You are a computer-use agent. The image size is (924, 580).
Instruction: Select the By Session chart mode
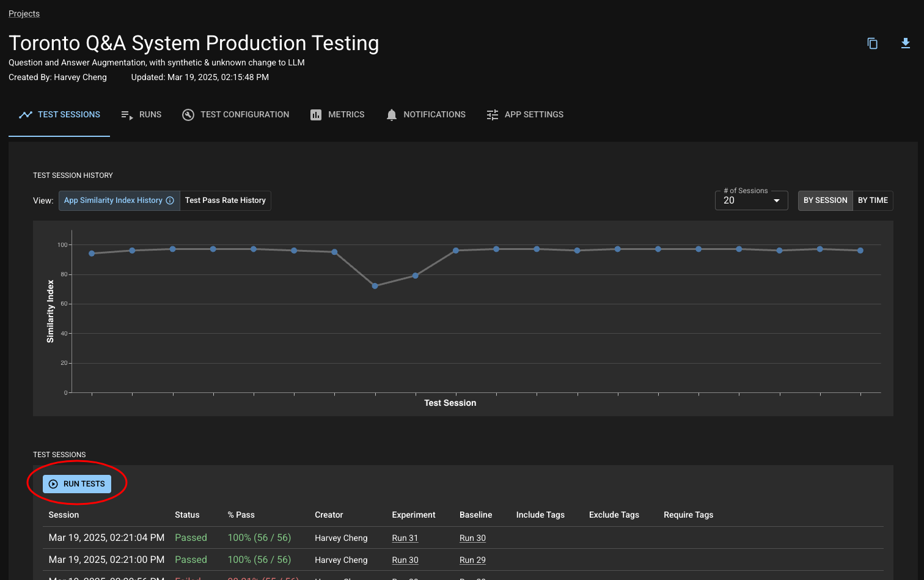[825, 200]
